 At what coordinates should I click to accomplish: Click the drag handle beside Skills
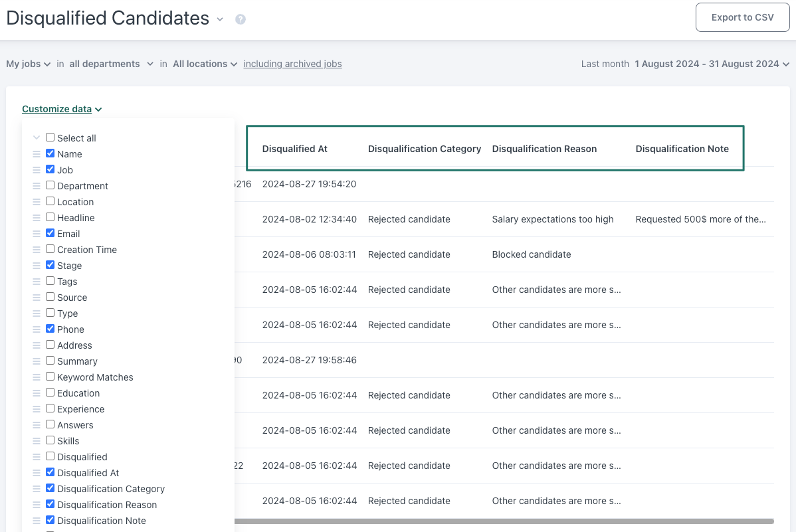(36, 440)
